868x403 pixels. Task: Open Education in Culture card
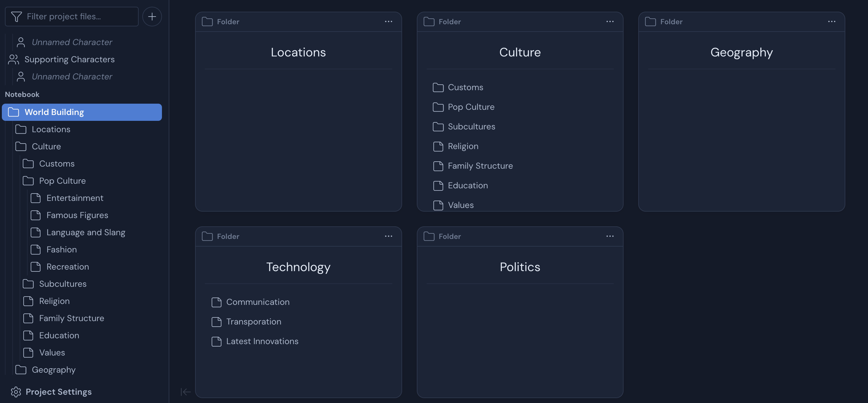pyautogui.click(x=468, y=185)
